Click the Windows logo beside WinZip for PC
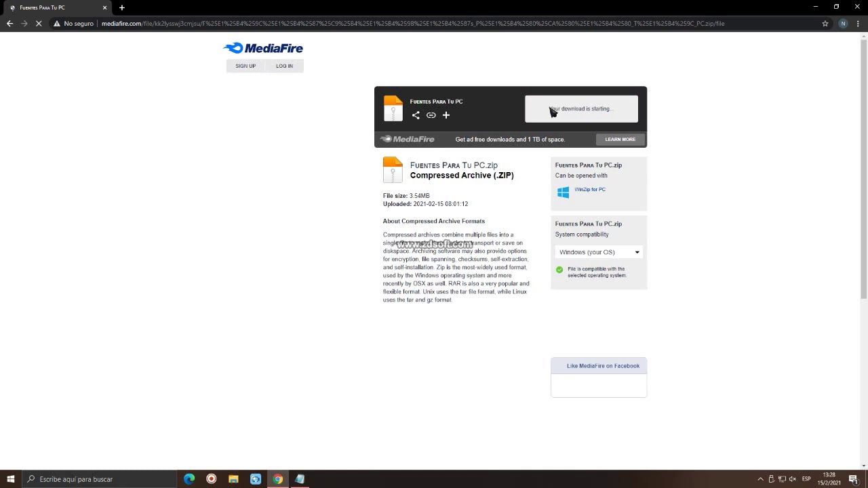This screenshot has height=488, width=868. pos(563,192)
